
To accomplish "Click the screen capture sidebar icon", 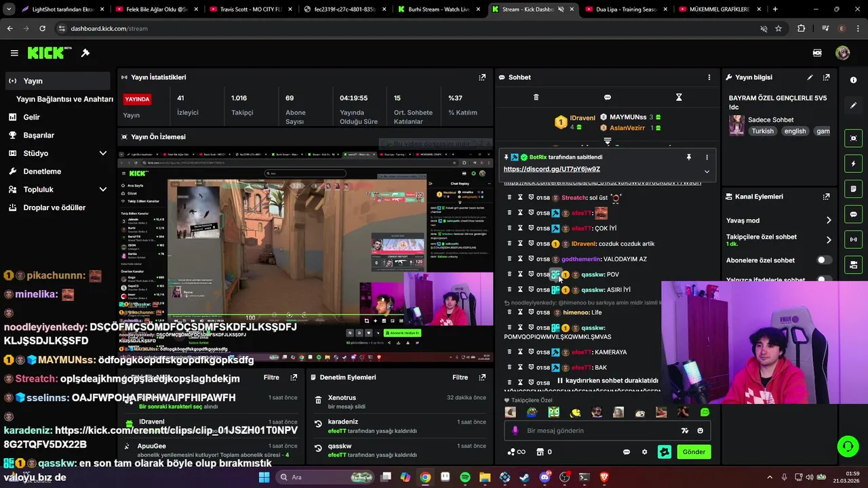I will pos(853,138).
